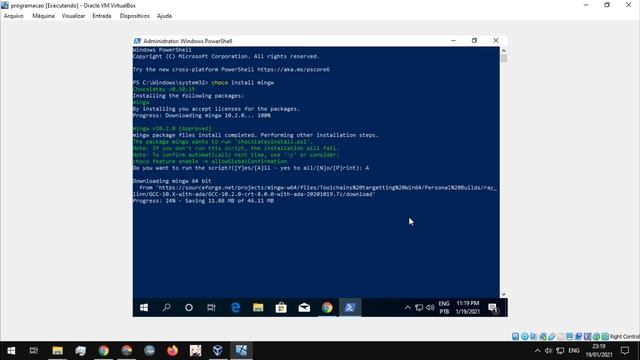Open guest volume tray icon
640x360 pixels.
430,307
